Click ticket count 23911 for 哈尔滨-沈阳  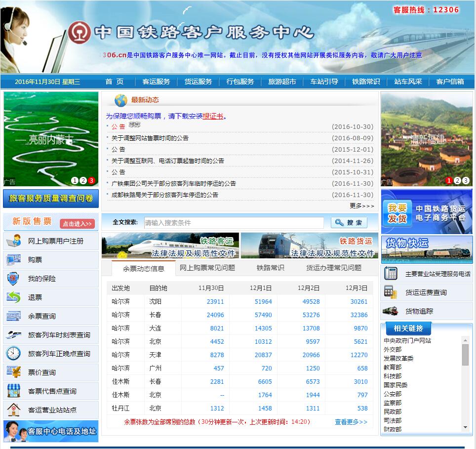[215, 302]
